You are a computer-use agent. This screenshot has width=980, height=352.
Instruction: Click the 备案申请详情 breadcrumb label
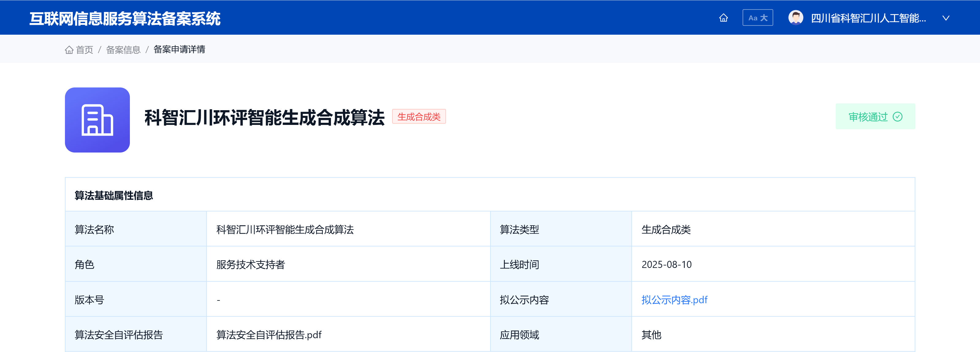(179, 49)
